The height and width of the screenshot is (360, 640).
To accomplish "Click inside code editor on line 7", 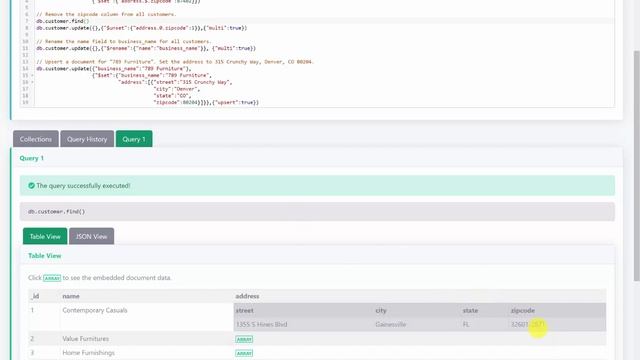I will point(324,21).
